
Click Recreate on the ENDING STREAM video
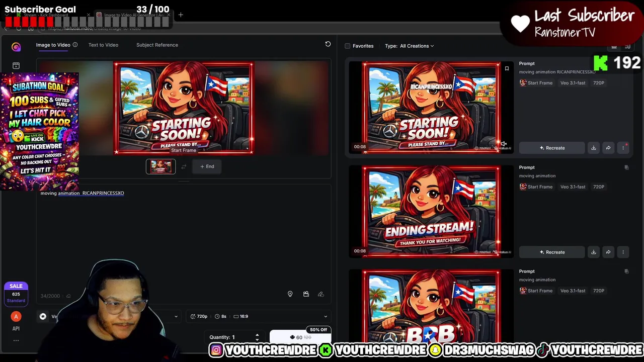tap(552, 252)
